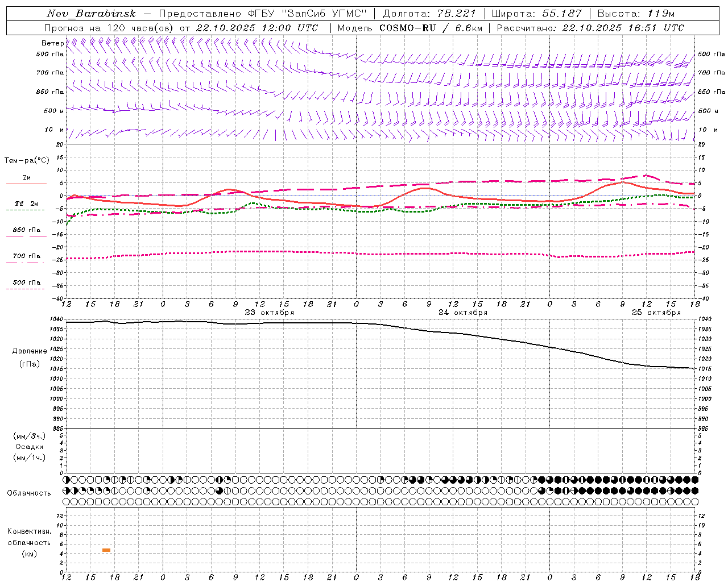
Task: Click the latitude value "Широта: 55.187"
Action: click(536, 14)
